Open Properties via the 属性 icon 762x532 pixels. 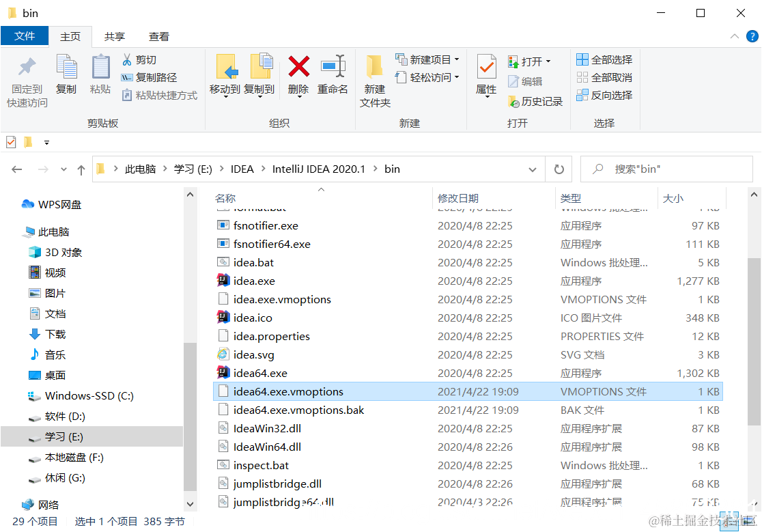tap(485, 75)
